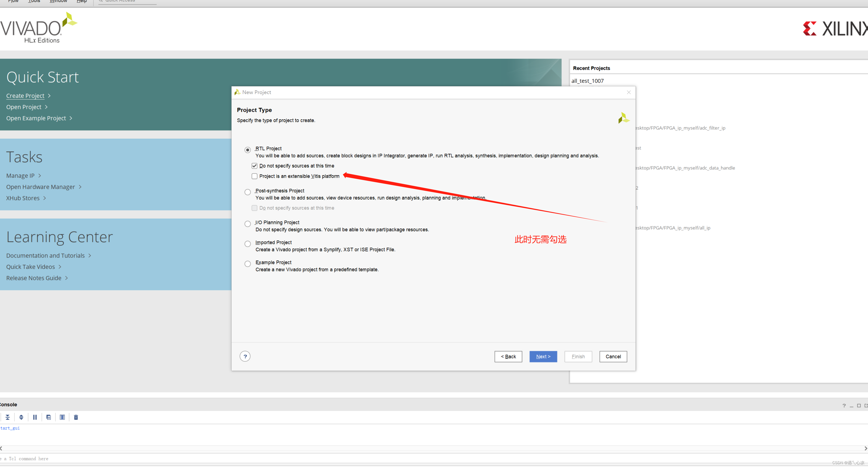This screenshot has width=868, height=467.
Task: Open the Help menu
Action: click(x=82, y=1)
